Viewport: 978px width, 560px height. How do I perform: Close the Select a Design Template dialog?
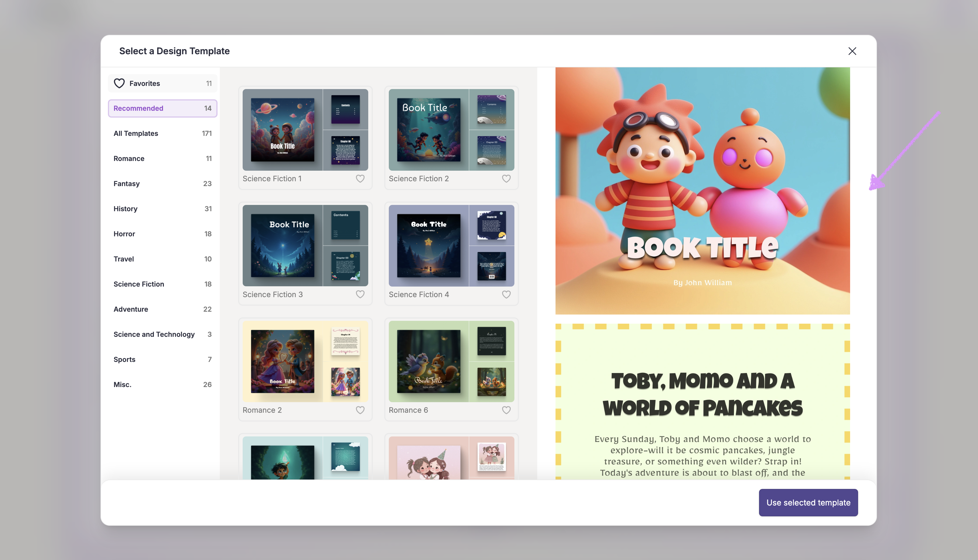(852, 51)
